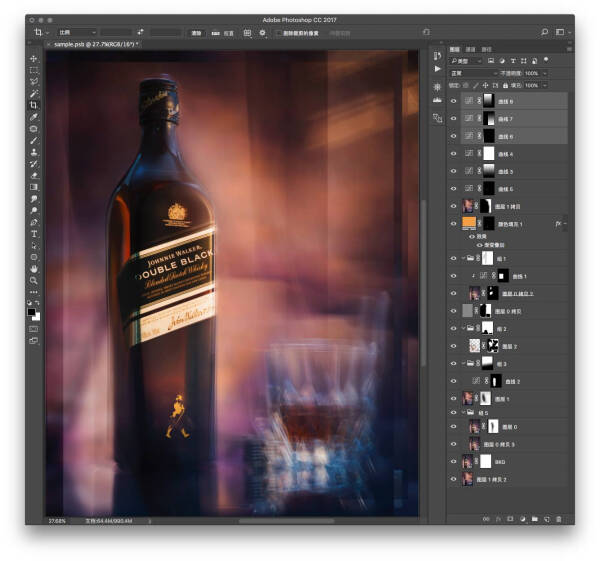
Task: Select the 图层 layers tab
Action: pyautogui.click(x=454, y=49)
